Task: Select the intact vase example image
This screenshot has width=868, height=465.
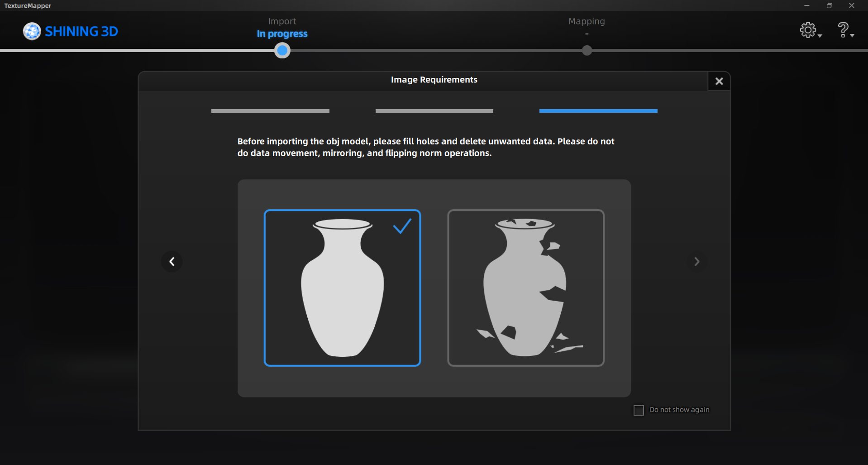Action: (x=342, y=288)
